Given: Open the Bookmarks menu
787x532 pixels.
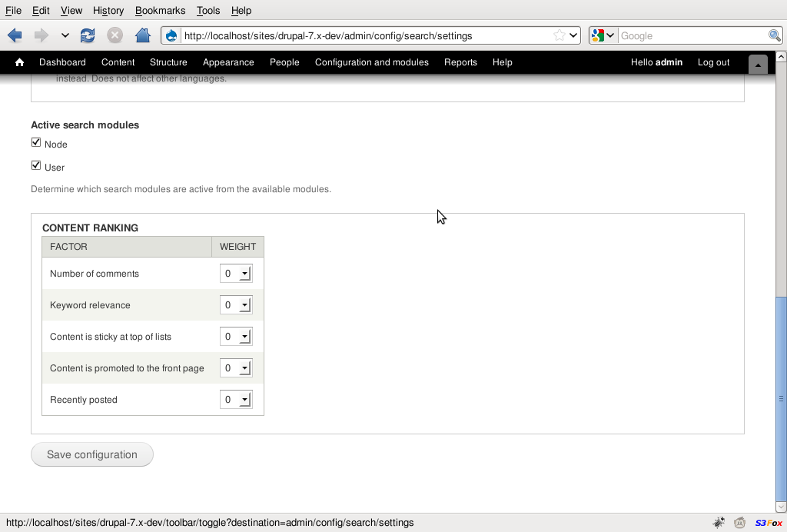Looking at the screenshot, I should coord(160,10).
